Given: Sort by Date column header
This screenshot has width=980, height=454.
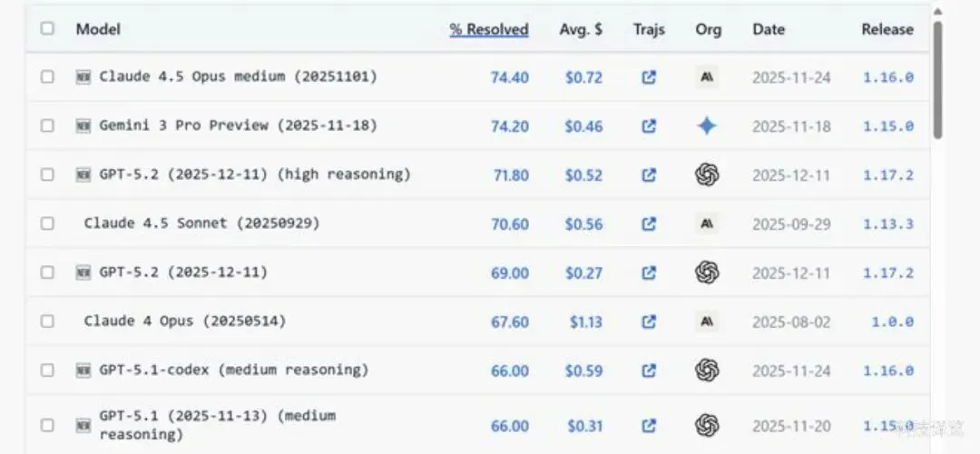Looking at the screenshot, I should [x=769, y=29].
